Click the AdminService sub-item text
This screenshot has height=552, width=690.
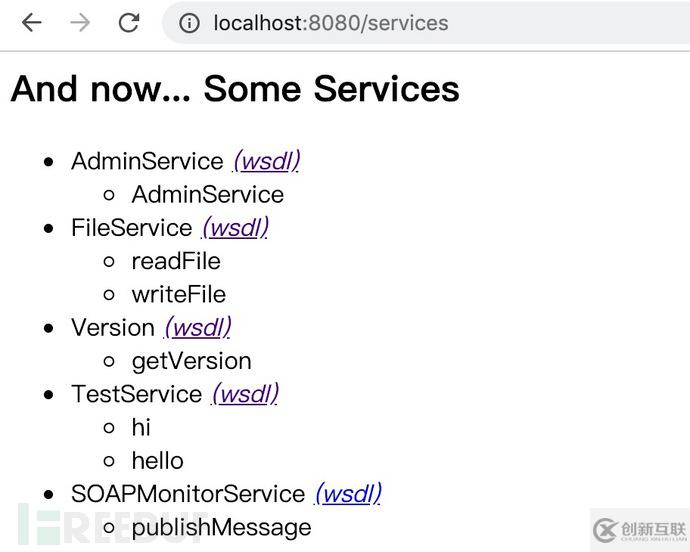tap(207, 194)
